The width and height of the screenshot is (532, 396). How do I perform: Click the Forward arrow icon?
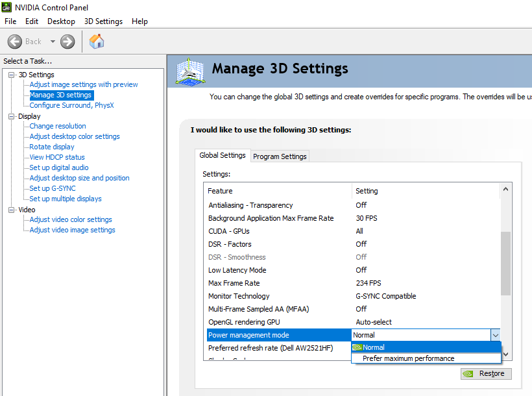coord(67,42)
